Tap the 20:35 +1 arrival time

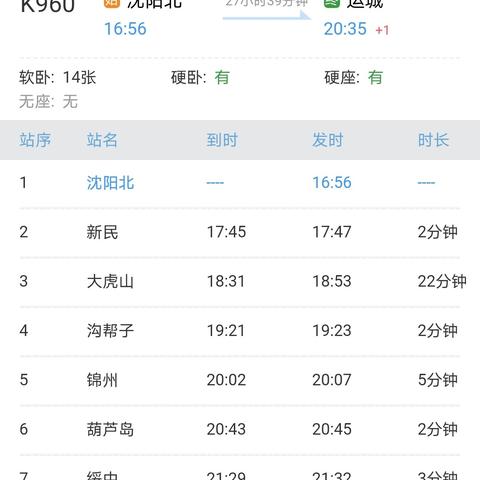pos(356,29)
